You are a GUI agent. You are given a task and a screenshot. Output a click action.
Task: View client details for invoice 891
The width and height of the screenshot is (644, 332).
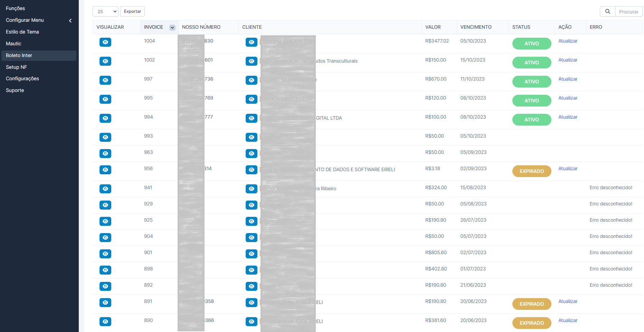[252, 303]
